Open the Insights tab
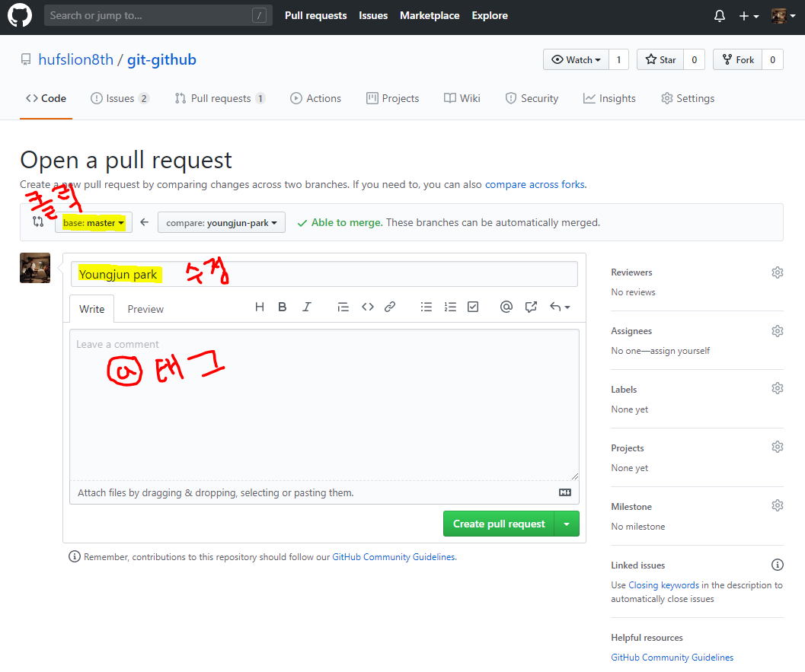Image resolution: width=805 pixels, height=672 pixels. (x=609, y=98)
